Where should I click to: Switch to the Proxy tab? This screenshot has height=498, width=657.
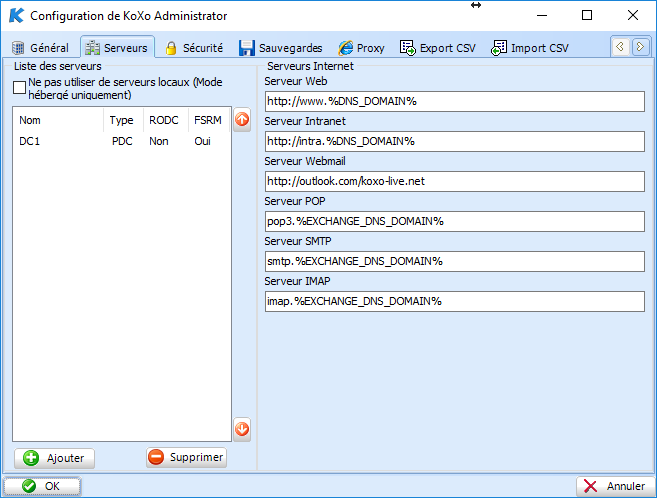tap(361, 48)
